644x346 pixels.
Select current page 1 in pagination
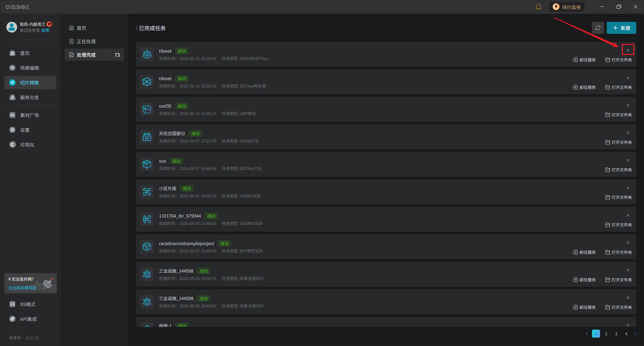[x=596, y=334]
